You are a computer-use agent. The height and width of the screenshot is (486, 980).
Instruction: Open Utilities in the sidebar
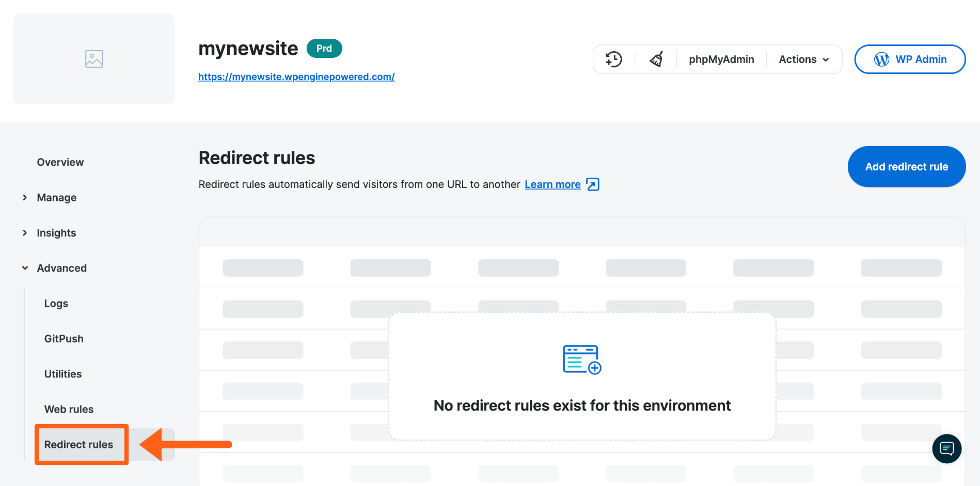(62, 374)
